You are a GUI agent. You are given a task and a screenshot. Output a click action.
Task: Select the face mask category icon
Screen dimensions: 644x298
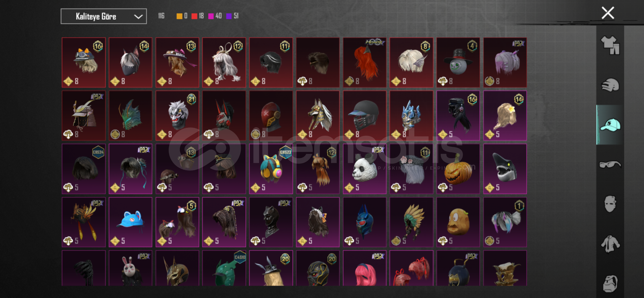click(x=610, y=204)
